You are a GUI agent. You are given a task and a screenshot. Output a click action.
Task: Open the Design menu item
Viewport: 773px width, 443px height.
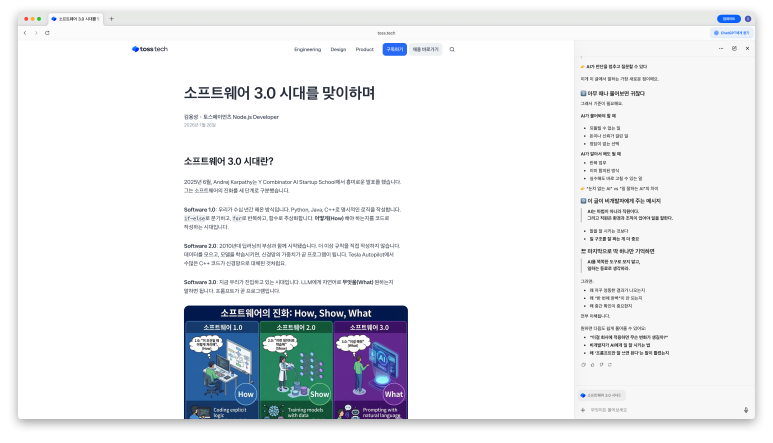tap(338, 49)
